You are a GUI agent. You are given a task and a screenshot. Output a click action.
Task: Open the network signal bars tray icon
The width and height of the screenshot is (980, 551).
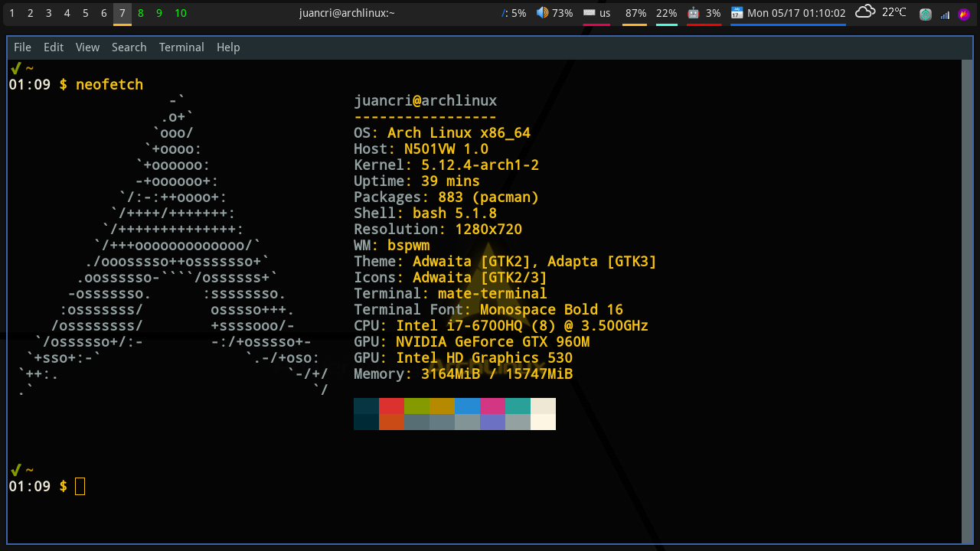tap(945, 14)
